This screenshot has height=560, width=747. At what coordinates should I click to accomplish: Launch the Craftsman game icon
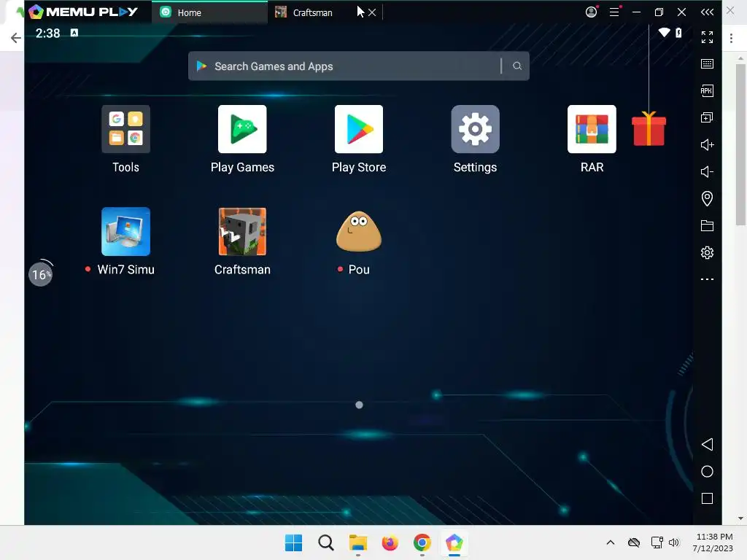[242, 231]
